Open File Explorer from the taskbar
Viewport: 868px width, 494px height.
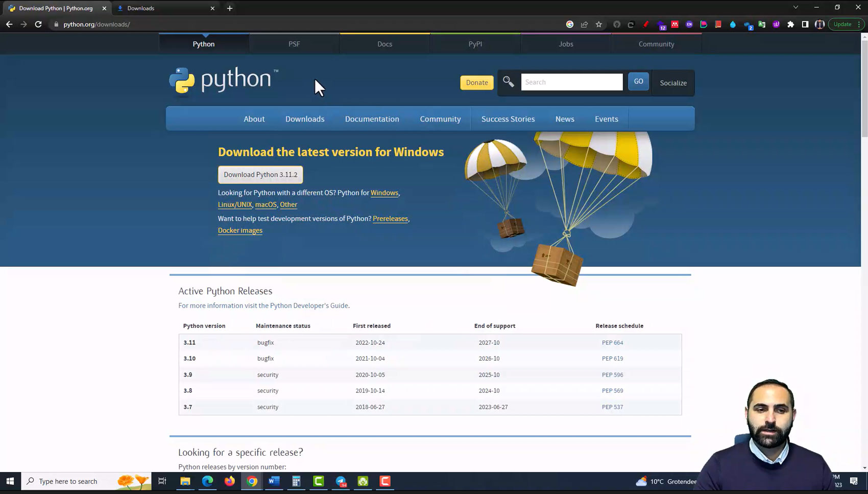tap(185, 481)
